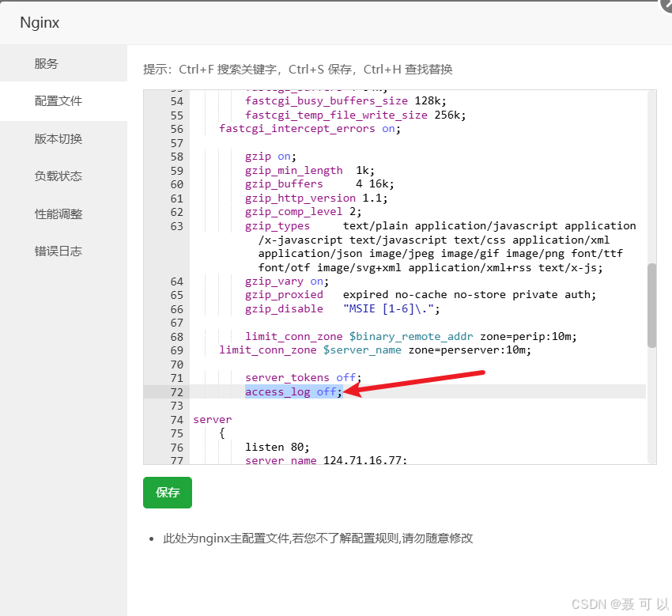Click the server keyword on line 74
672x616 pixels.
point(212,420)
